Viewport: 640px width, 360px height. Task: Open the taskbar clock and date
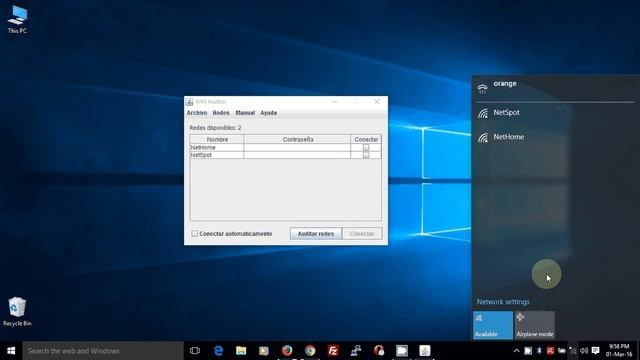(619, 351)
